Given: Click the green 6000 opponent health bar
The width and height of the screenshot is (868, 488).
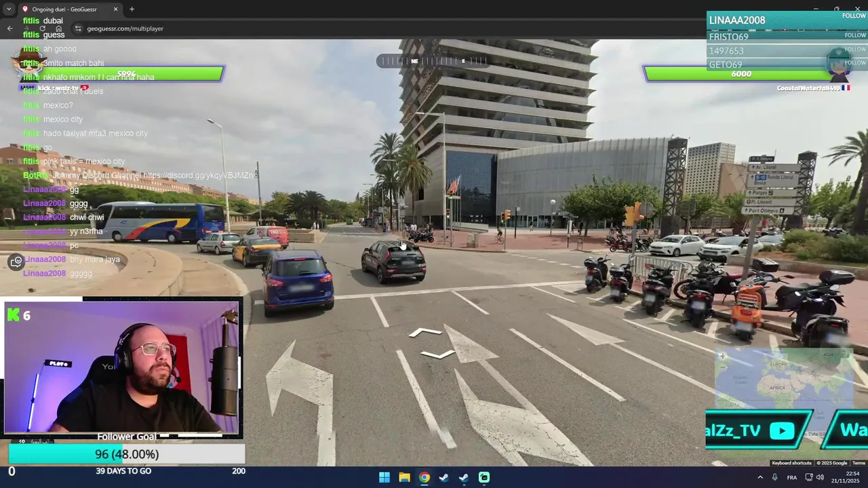Looking at the screenshot, I should click(x=741, y=74).
